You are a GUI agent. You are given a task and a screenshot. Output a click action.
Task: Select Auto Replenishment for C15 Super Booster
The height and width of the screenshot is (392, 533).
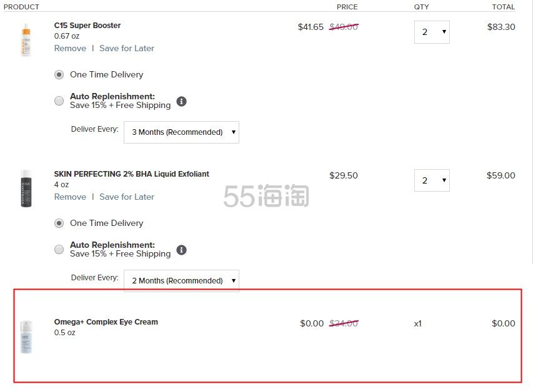[59, 101]
